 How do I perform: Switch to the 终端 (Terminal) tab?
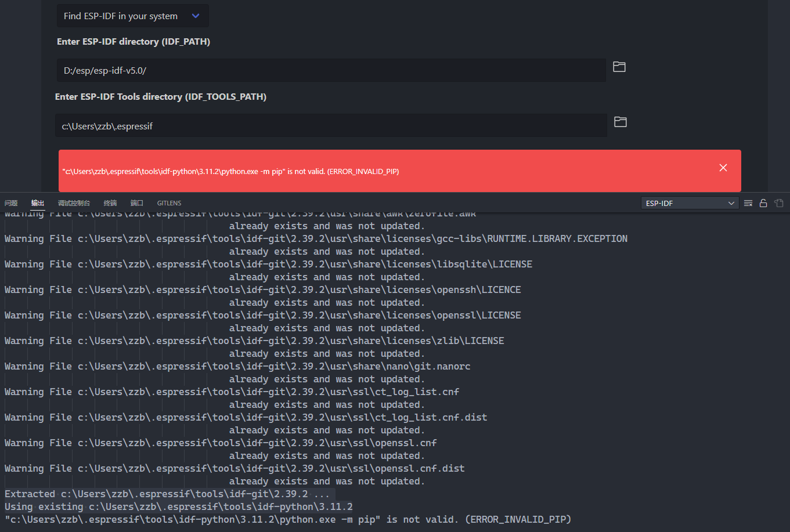(x=110, y=203)
